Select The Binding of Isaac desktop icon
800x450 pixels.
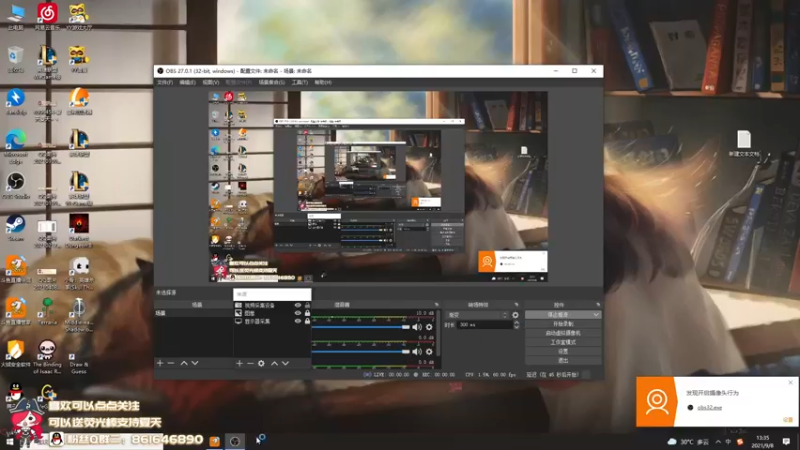pos(47,357)
